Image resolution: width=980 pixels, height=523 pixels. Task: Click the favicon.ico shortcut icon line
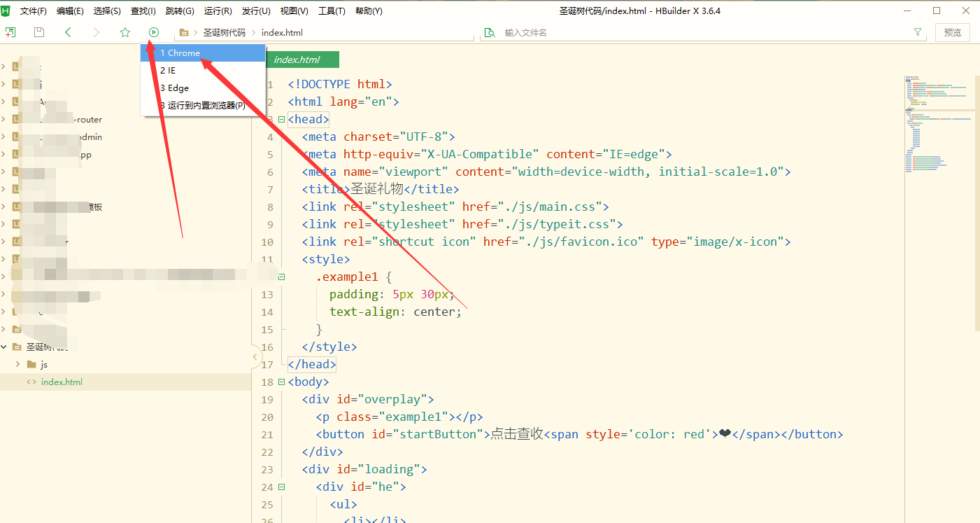coord(546,242)
